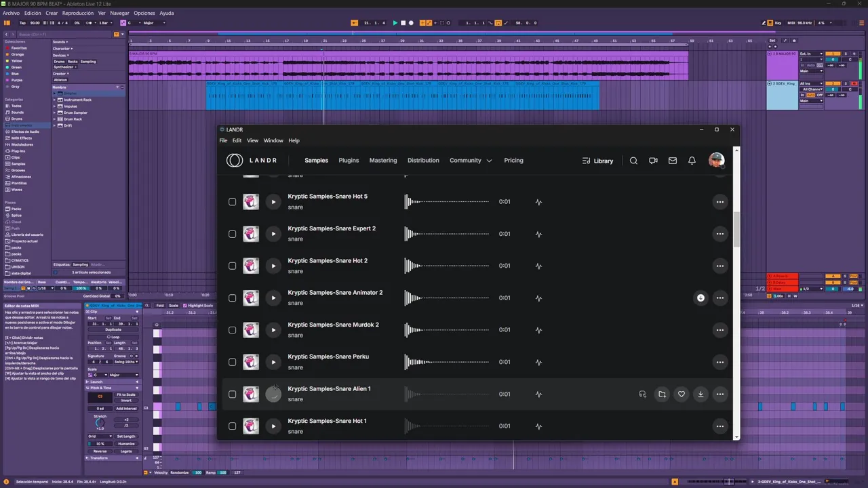Download the Snare Alien 1 sample
The image size is (868, 488).
pyautogui.click(x=701, y=394)
